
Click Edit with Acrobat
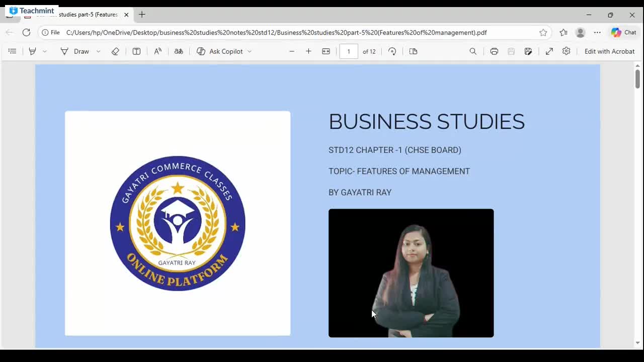[609, 51]
